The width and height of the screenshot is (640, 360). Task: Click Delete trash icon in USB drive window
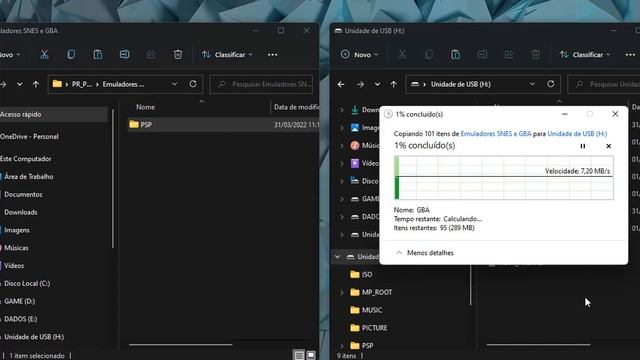coord(536,55)
